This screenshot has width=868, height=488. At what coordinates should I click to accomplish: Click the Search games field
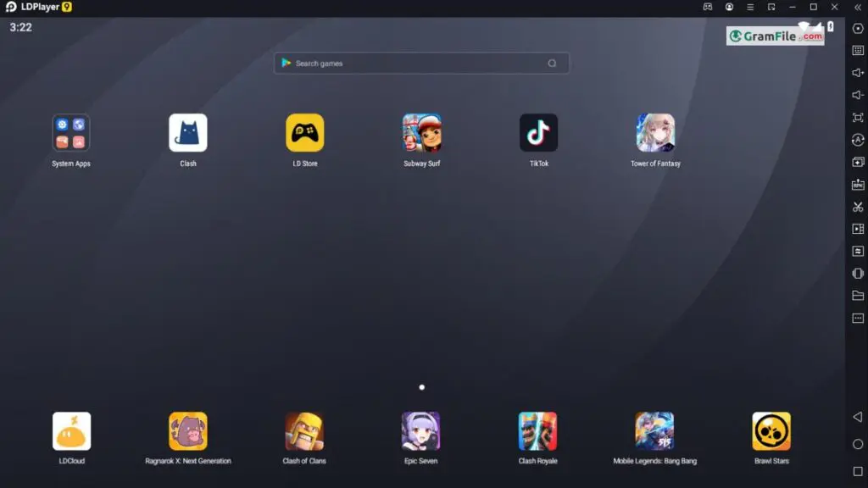pos(422,63)
